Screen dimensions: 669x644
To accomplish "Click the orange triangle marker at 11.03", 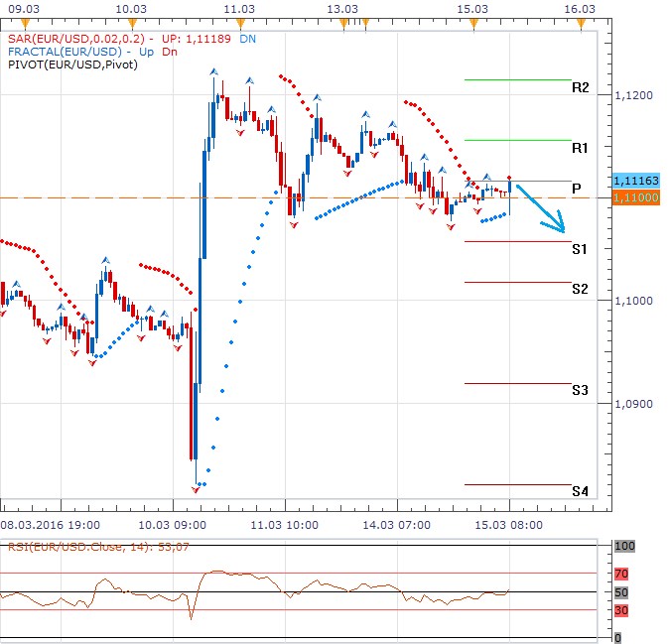I will click(x=238, y=23).
